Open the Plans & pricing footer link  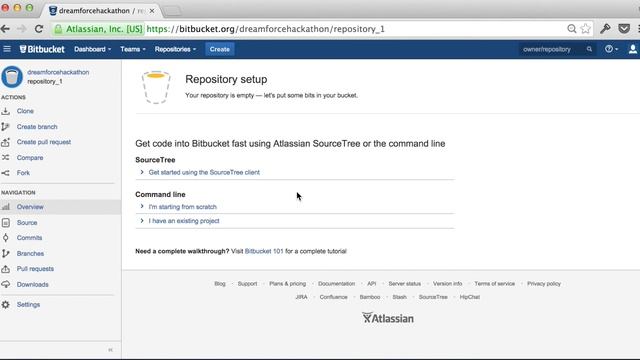click(x=287, y=284)
